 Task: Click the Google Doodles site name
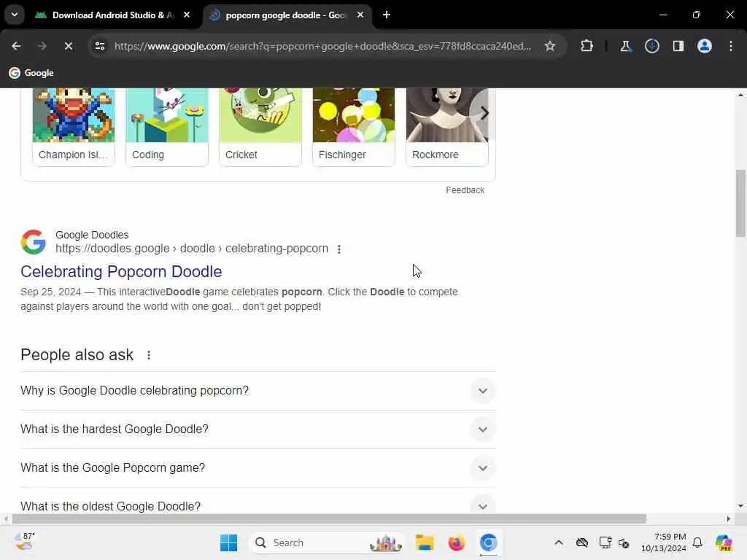click(x=92, y=235)
